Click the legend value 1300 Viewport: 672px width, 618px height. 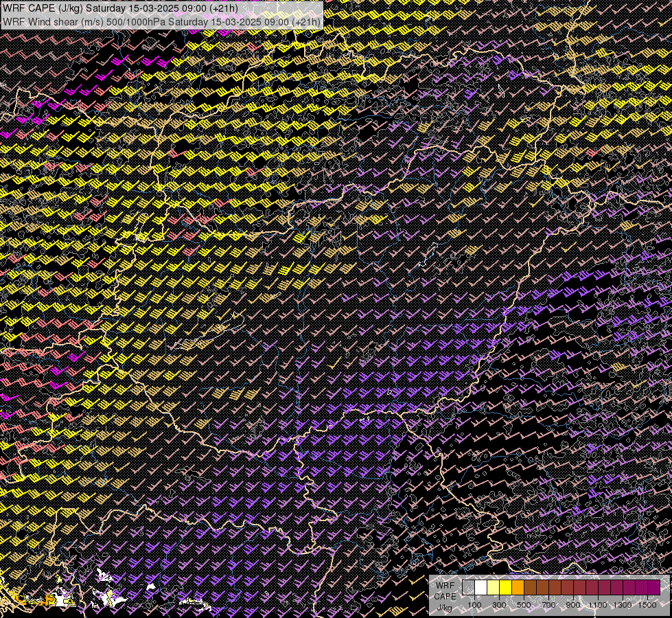pos(623,605)
